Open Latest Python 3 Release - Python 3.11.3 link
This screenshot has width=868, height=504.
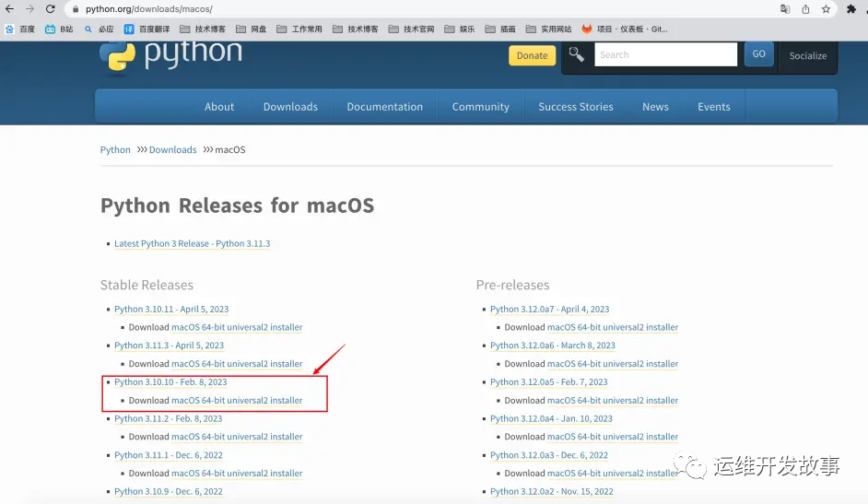[192, 243]
